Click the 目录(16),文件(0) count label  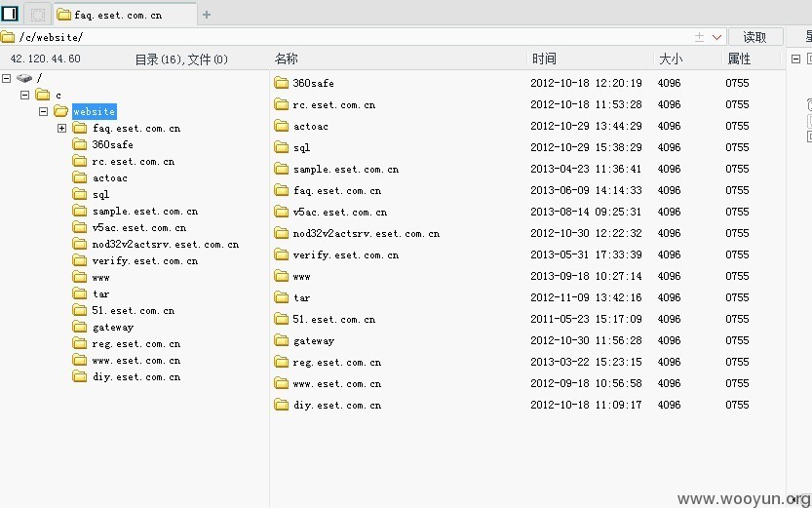[181, 59]
